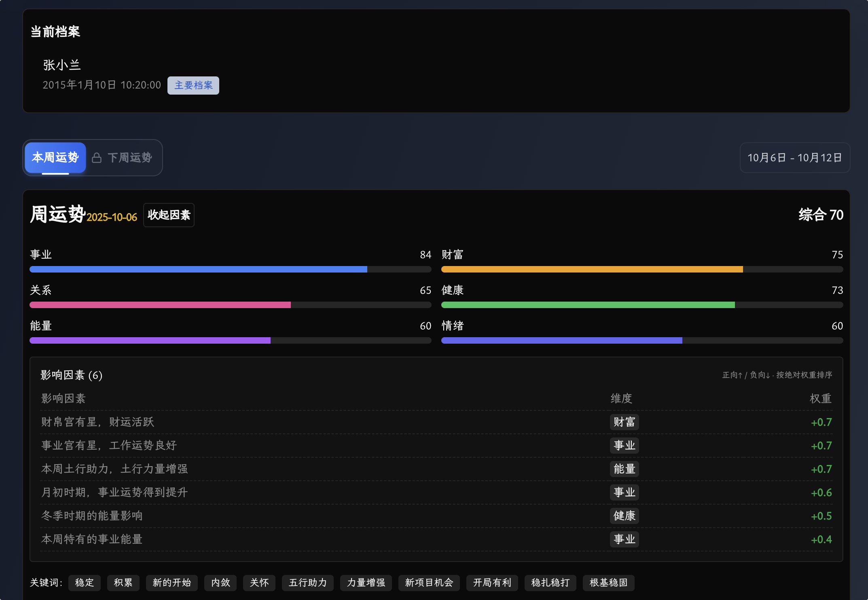Click the lock icon beside 下周运势
Viewport: 868px width, 600px height.
97,158
